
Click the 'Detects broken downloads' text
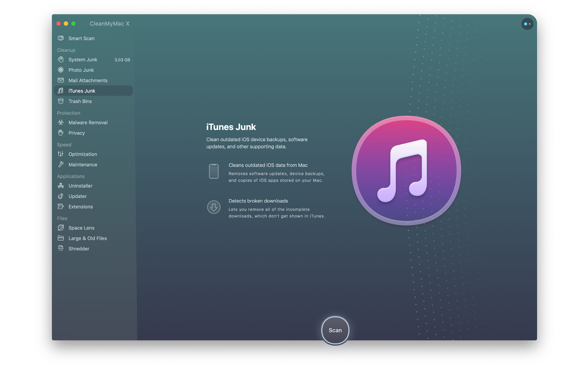[258, 201]
